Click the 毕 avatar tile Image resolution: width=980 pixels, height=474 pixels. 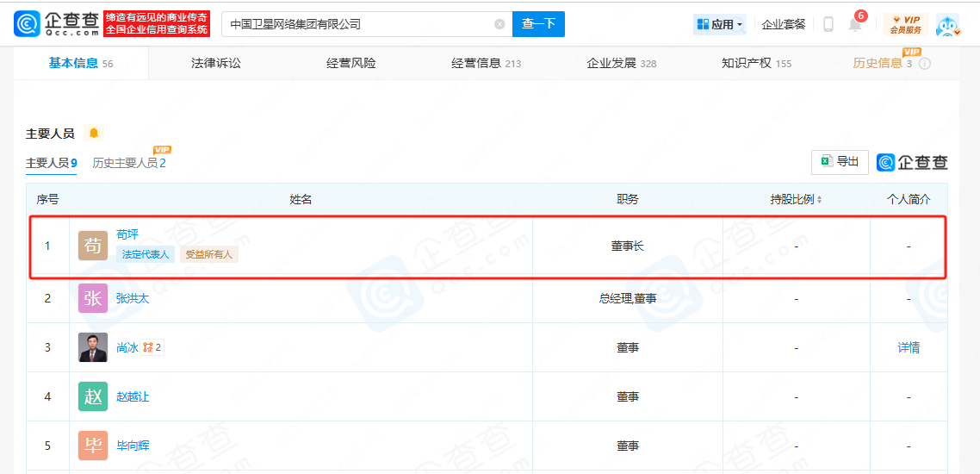pyautogui.click(x=92, y=446)
